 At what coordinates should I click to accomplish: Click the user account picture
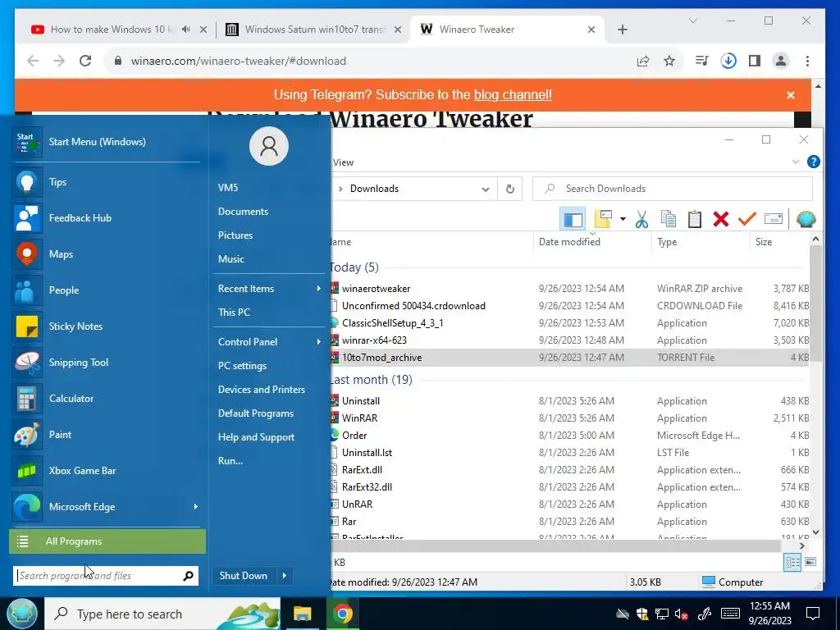pyautogui.click(x=269, y=146)
